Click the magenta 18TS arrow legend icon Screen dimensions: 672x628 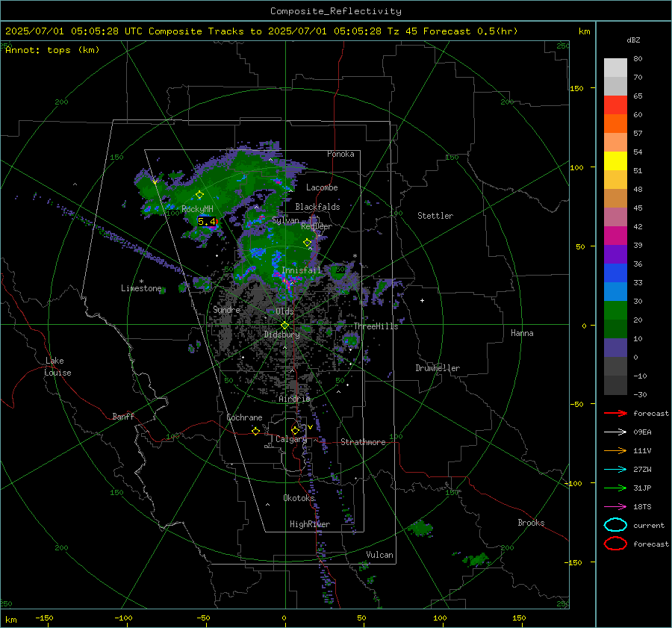[615, 507]
